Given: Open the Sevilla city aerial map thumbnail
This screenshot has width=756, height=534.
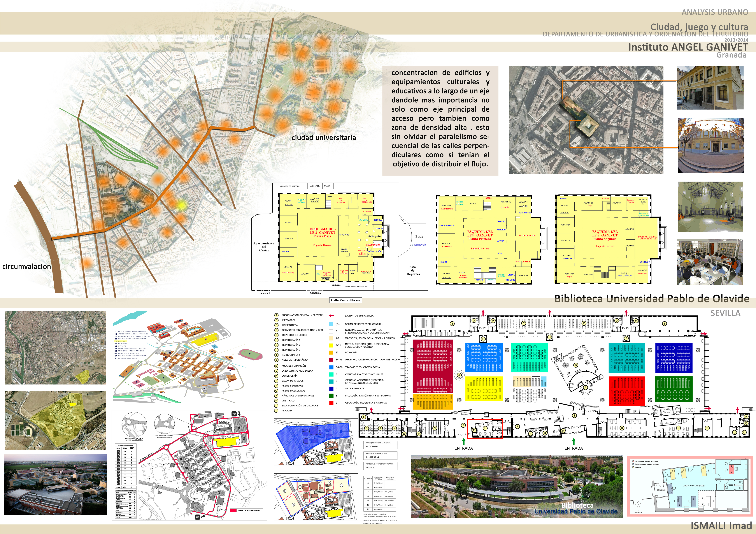Looking at the screenshot, I should [x=55, y=348].
